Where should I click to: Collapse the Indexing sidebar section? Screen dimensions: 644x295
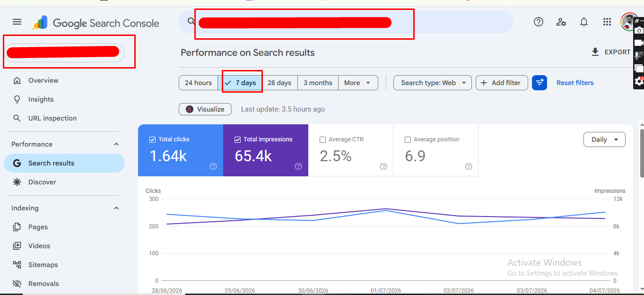click(116, 208)
